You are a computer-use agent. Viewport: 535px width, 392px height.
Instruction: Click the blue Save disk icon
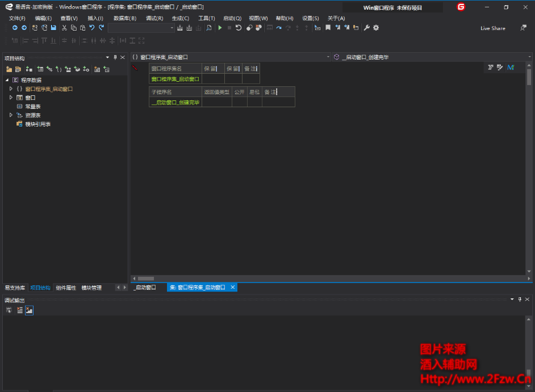[53, 28]
